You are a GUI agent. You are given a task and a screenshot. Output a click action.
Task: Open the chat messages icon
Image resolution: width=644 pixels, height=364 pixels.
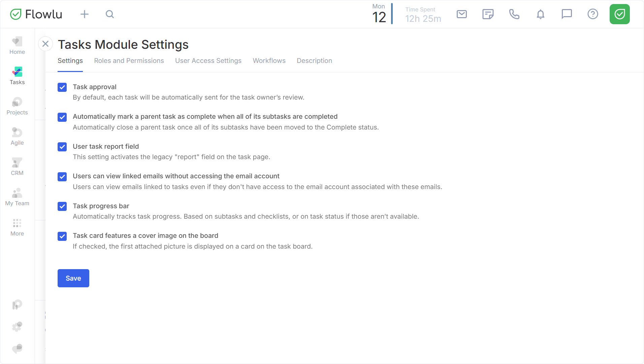[x=567, y=14]
